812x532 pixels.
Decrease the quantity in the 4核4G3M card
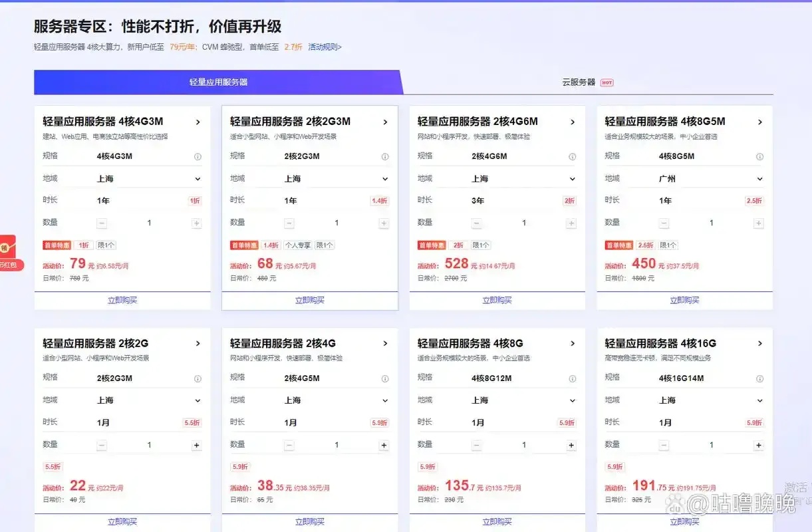[102, 223]
